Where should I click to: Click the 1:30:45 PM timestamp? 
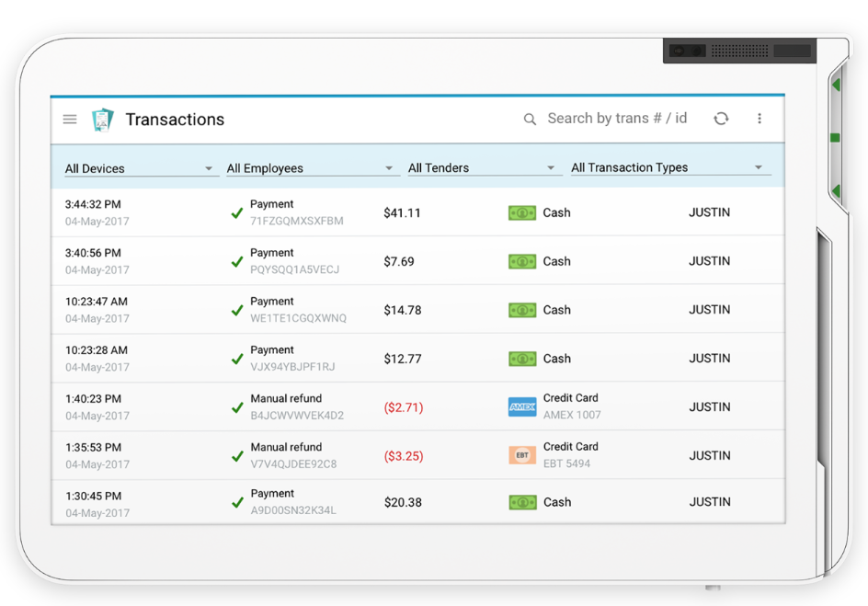point(93,497)
